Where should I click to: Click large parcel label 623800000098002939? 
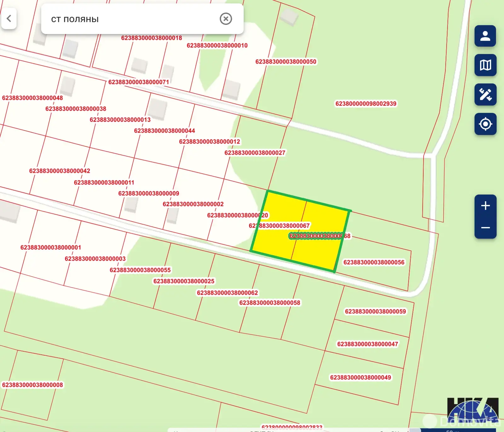pyautogui.click(x=366, y=104)
